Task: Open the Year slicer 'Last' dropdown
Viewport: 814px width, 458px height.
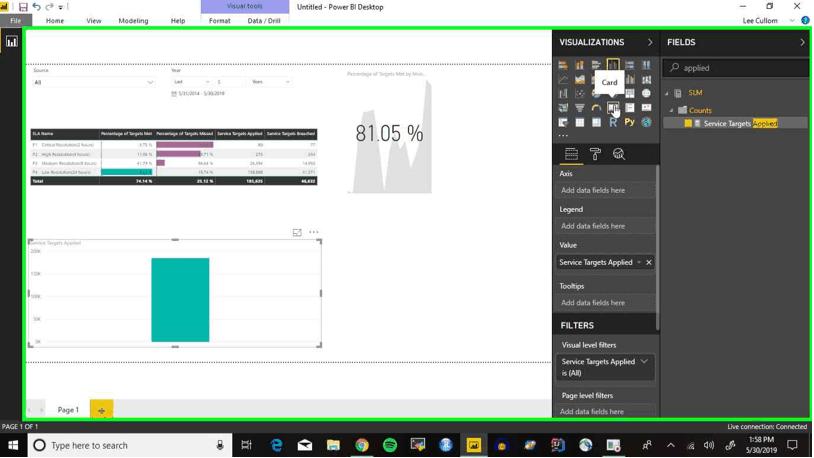Action: point(192,82)
